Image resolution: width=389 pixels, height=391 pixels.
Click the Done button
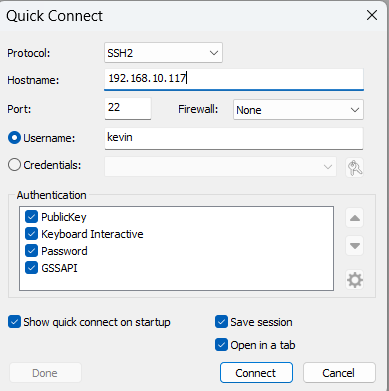[x=45, y=373]
